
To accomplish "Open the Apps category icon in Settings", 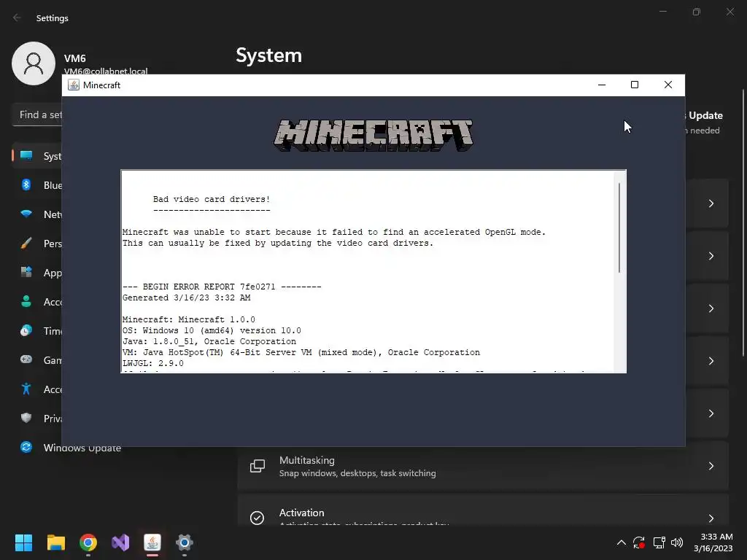I will click(x=26, y=273).
